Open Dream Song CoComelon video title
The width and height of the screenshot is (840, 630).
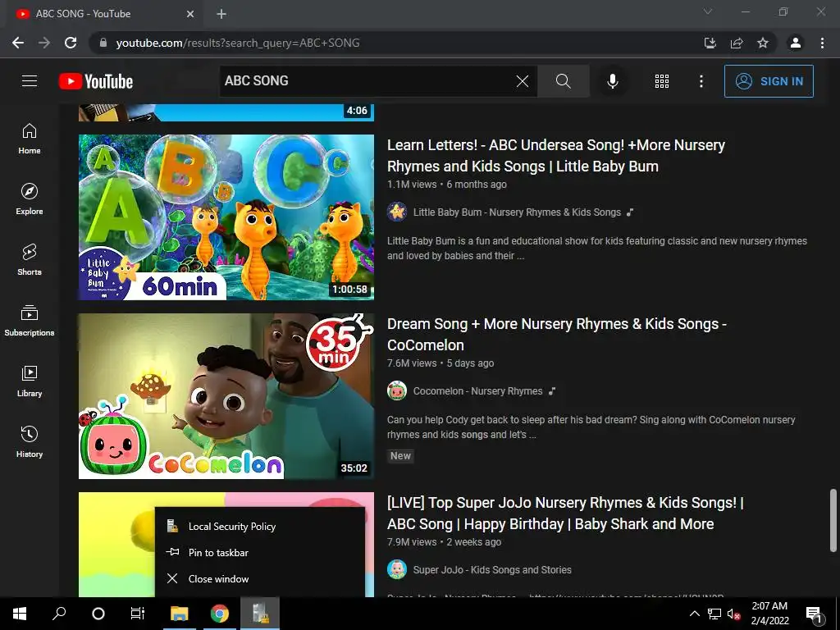pos(557,335)
